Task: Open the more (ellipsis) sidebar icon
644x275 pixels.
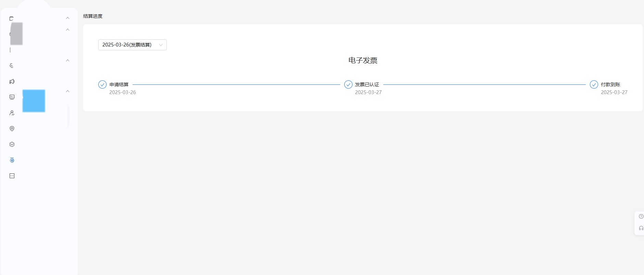Action: tap(12, 176)
